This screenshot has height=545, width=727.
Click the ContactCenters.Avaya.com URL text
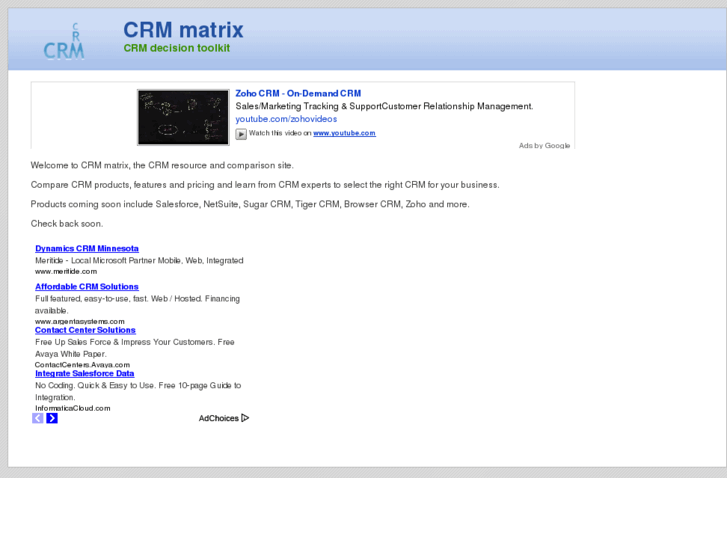[83, 365]
